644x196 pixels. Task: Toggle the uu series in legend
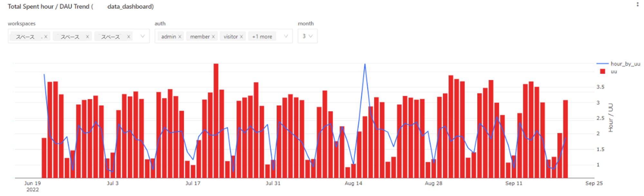coord(609,71)
